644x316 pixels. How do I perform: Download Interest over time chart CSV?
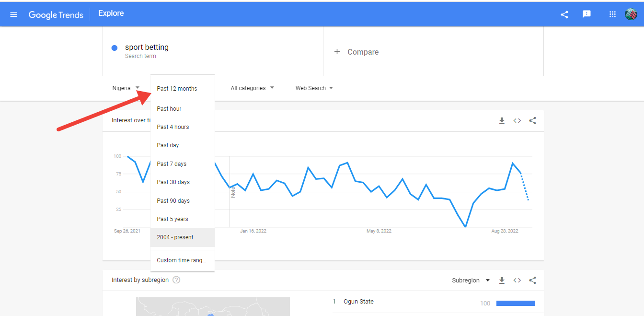click(x=502, y=121)
